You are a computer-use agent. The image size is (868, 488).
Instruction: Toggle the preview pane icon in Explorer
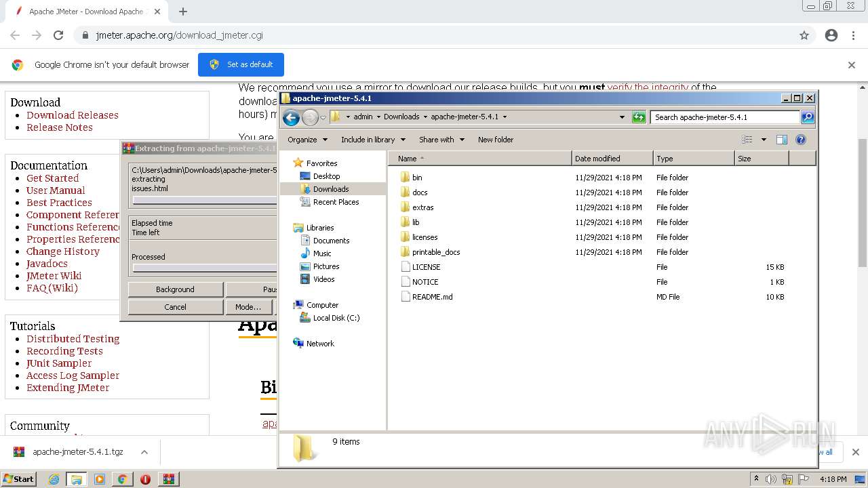[x=781, y=140]
